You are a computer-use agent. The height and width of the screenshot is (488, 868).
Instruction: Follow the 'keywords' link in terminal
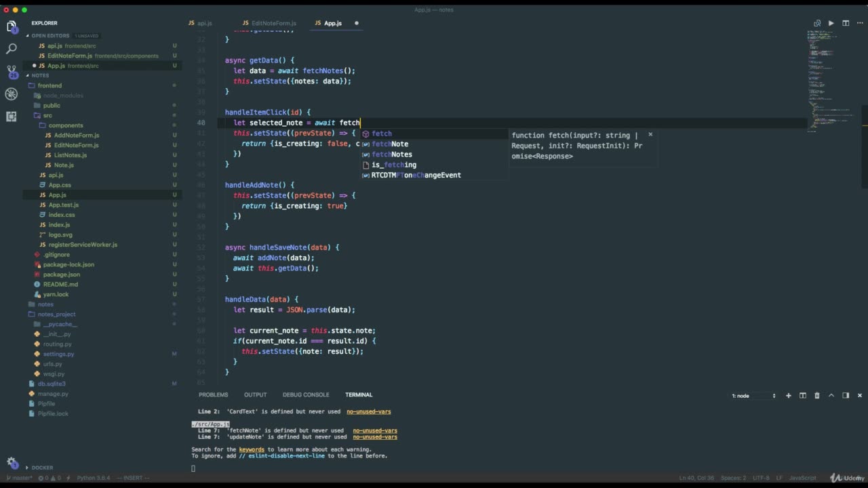click(252, 449)
